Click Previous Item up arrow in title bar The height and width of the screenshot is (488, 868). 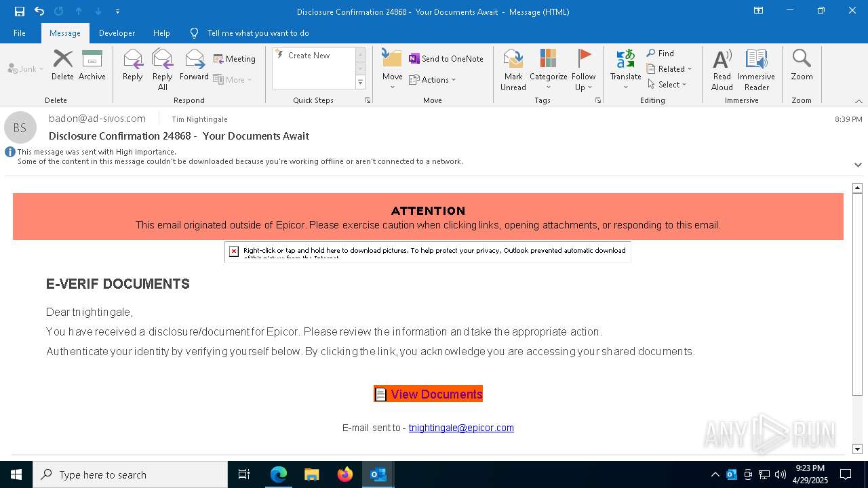pos(79,11)
